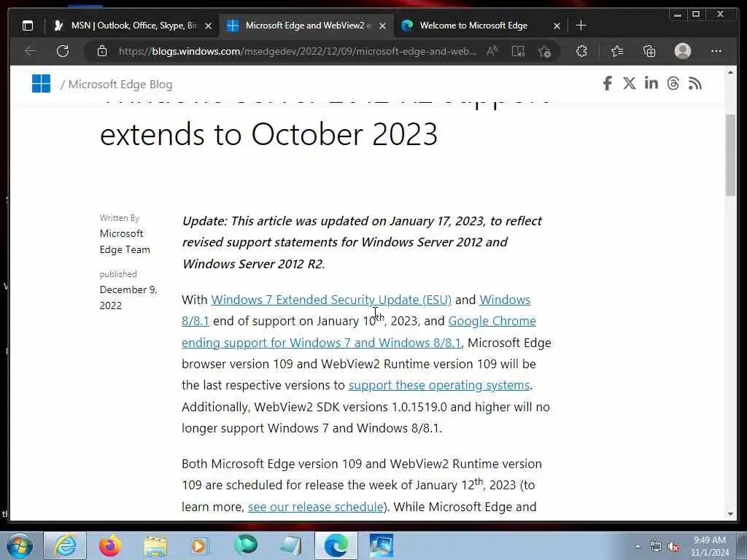Share on Facebook
747x560 pixels.
pyautogui.click(x=608, y=83)
